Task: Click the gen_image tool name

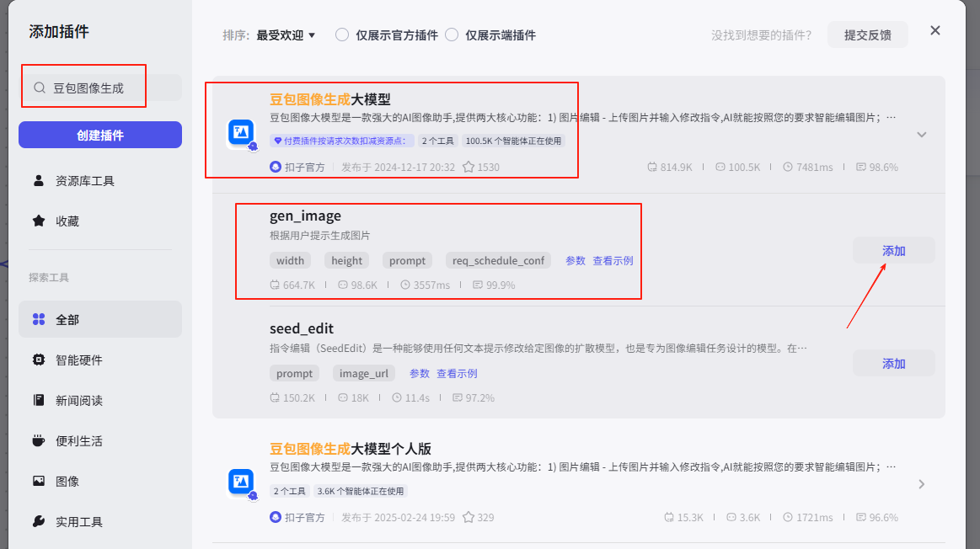Action: click(x=306, y=216)
